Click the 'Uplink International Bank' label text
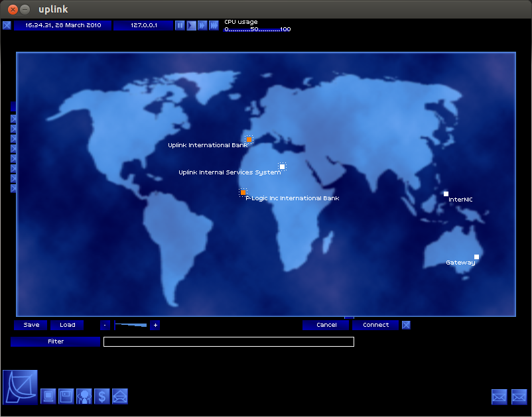The image size is (532, 417). (208, 145)
